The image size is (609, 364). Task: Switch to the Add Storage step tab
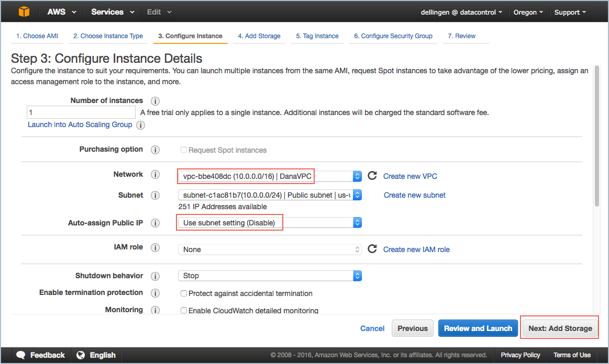pyautogui.click(x=259, y=36)
